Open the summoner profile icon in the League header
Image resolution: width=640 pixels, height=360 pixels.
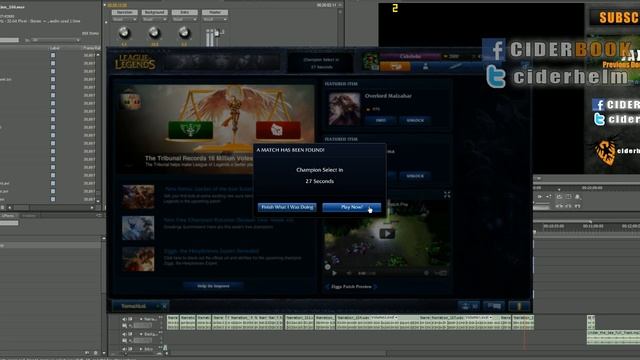click(426, 66)
